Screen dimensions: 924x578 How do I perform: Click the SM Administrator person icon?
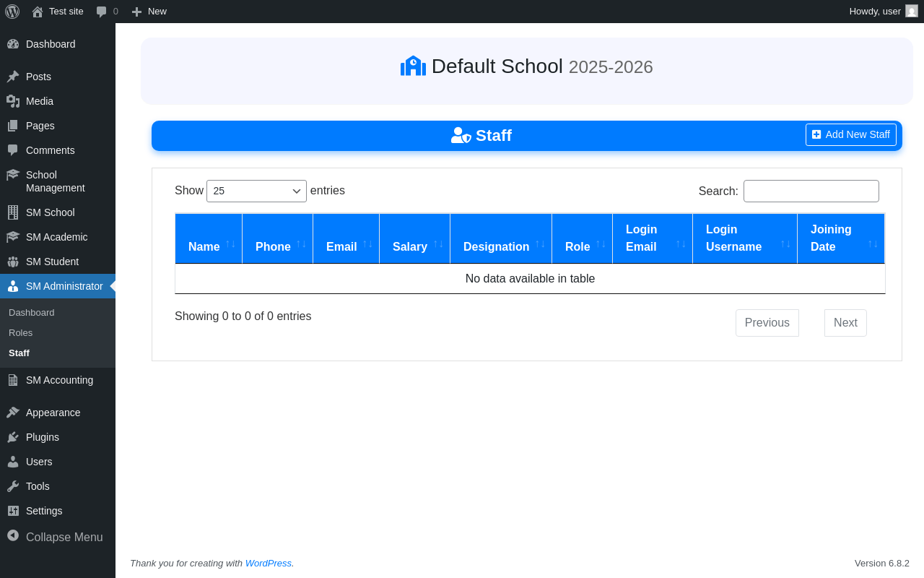pos(13,286)
